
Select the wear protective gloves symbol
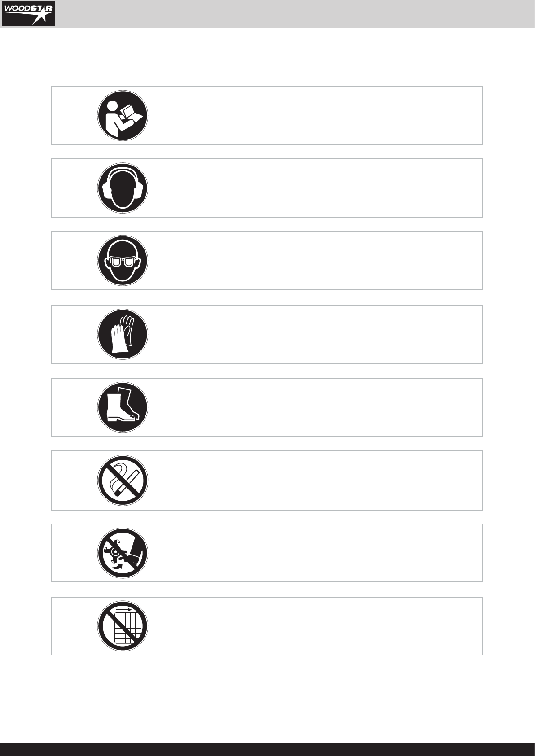[123, 334]
